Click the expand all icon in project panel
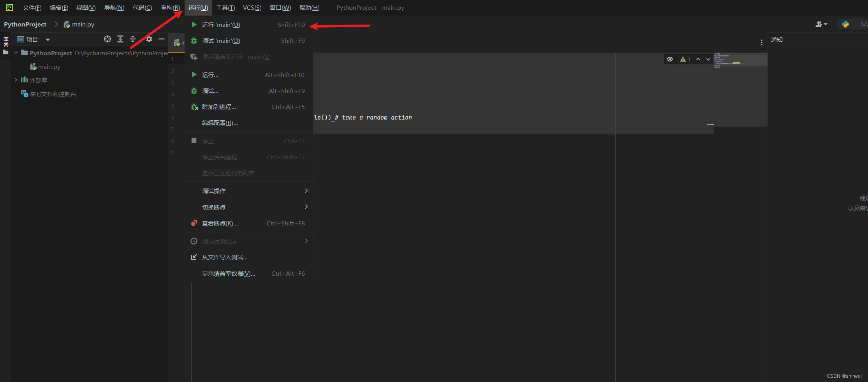Screen dimensions: 868x382 click(120, 39)
